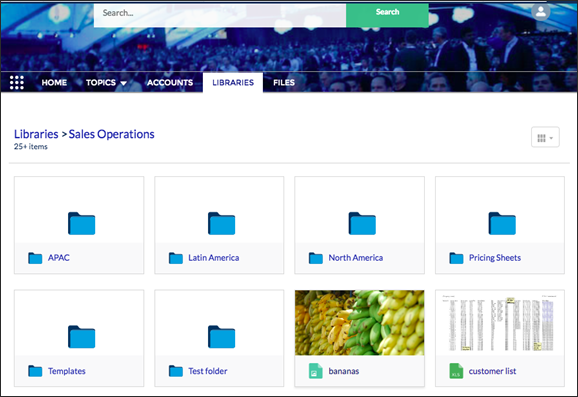This screenshot has height=397, width=578.
Task: Click the Sales Operations breadcrumb link
Action: click(x=111, y=134)
